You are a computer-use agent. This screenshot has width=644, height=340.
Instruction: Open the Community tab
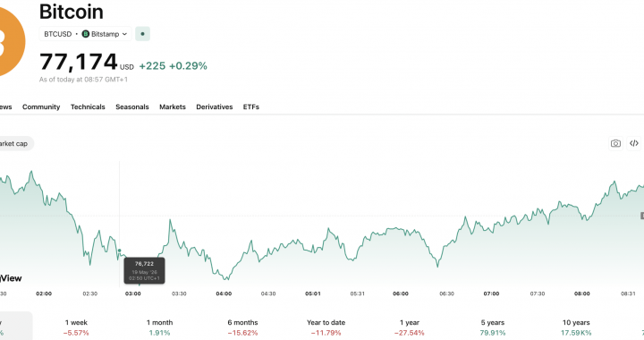pos(41,106)
